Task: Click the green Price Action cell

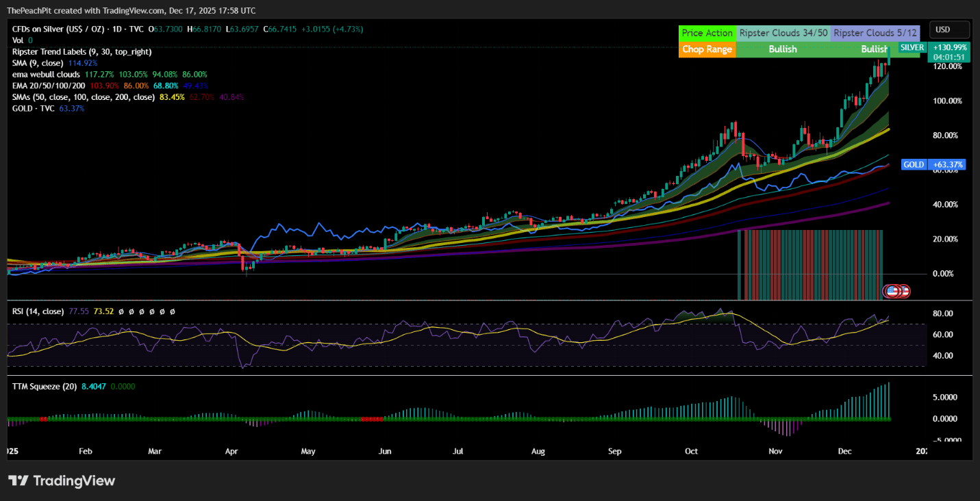Action: click(707, 33)
